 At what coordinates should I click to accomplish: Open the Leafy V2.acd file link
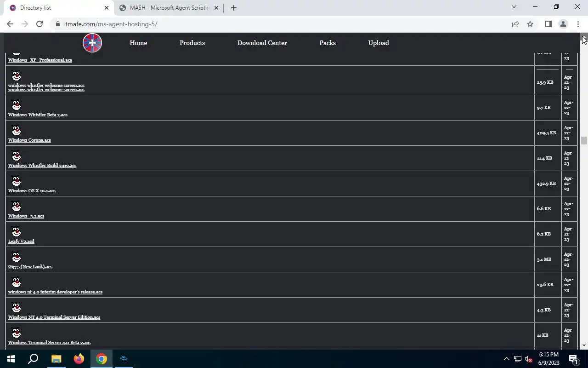21,241
